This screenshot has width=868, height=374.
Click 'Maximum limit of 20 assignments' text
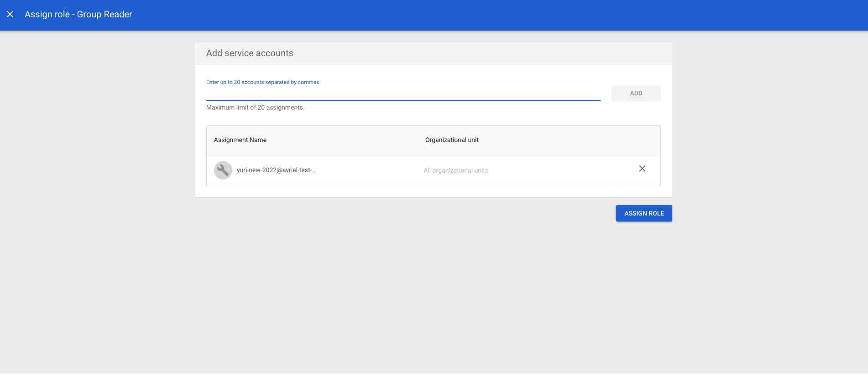pos(255,107)
